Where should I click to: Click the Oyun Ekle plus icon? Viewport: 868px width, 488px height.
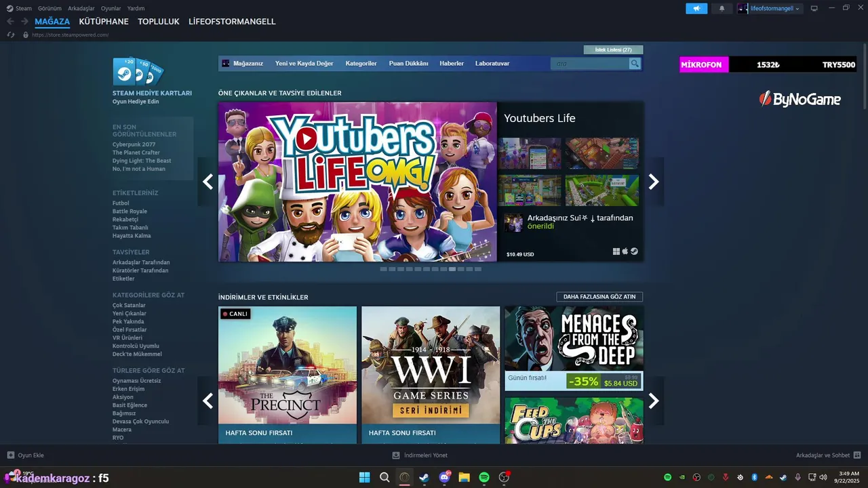pos(10,455)
